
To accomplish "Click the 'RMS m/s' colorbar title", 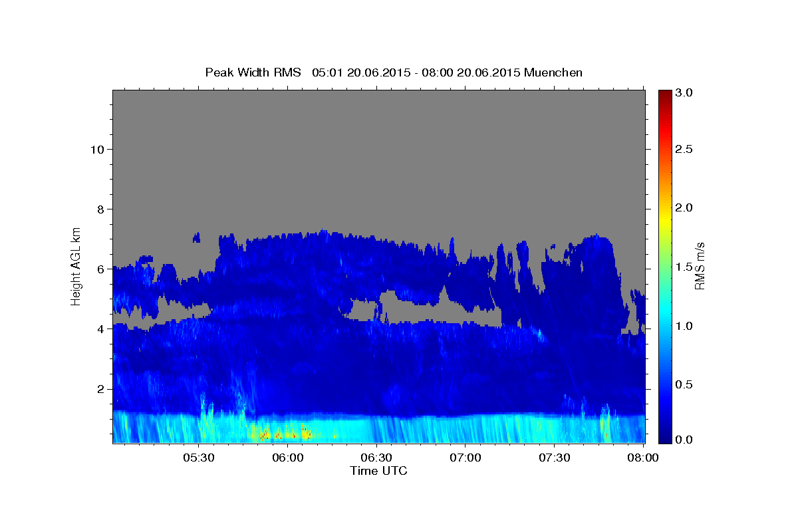I will tap(700, 266).
